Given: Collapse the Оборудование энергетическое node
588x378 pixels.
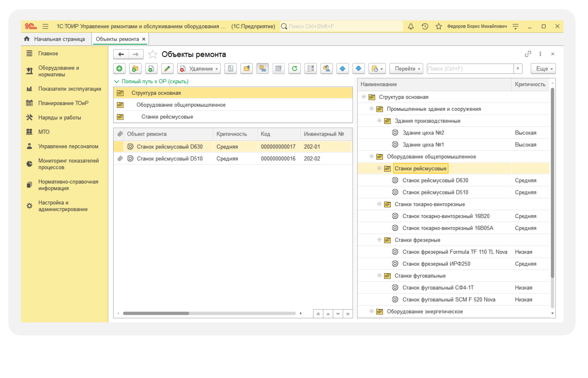Looking at the screenshot, I should tap(372, 312).
